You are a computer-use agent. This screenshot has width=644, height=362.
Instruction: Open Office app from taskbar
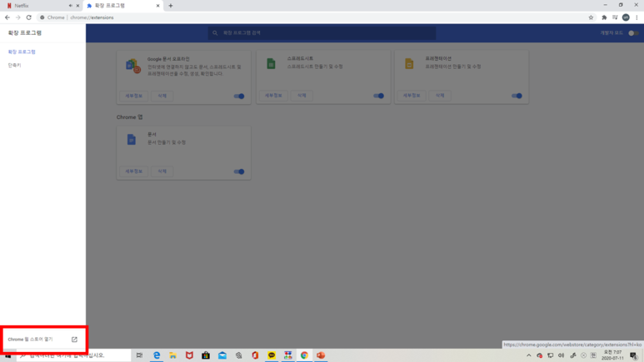[255, 355]
